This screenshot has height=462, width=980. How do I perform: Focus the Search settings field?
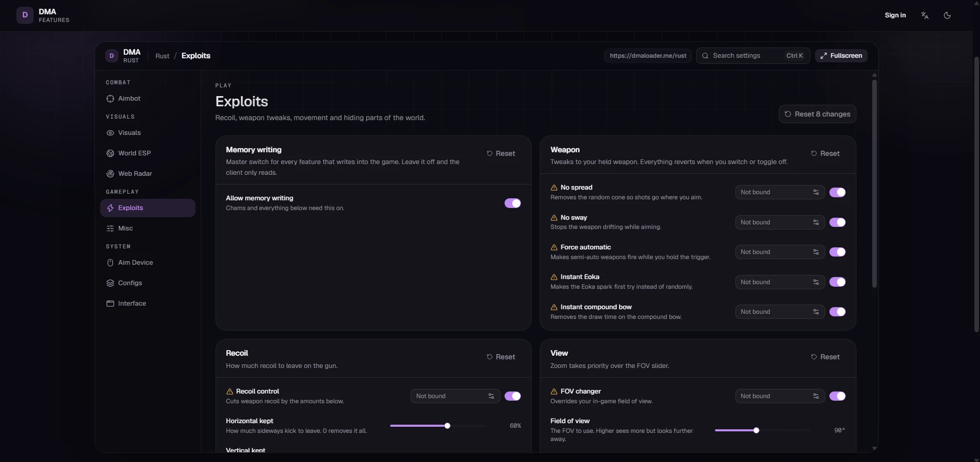point(753,56)
